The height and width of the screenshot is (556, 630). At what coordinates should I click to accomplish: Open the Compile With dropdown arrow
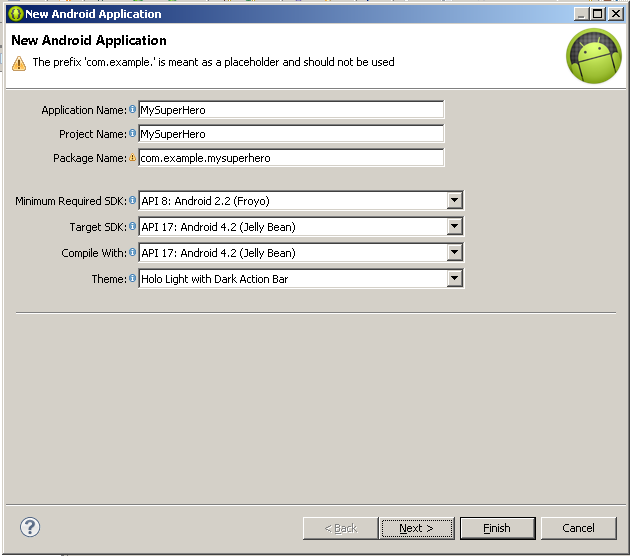[454, 253]
